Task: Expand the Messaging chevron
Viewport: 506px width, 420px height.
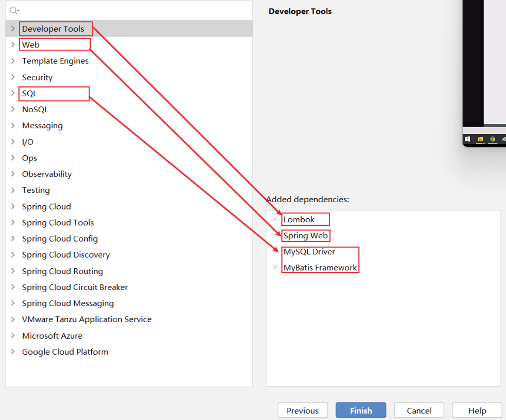Action: pyautogui.click(x=13, y=126)
